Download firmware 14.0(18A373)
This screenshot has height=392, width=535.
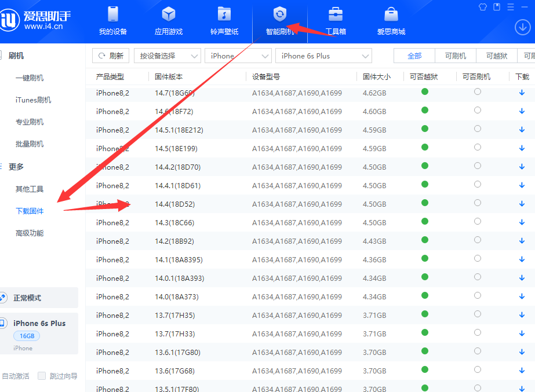click(x=522, y=296)
